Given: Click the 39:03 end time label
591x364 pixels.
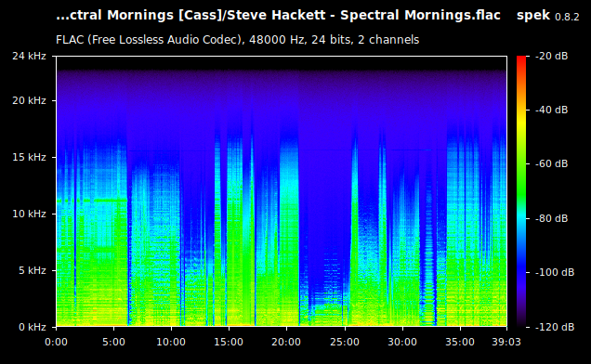Looking at the screenshot, I should point(506,342).
